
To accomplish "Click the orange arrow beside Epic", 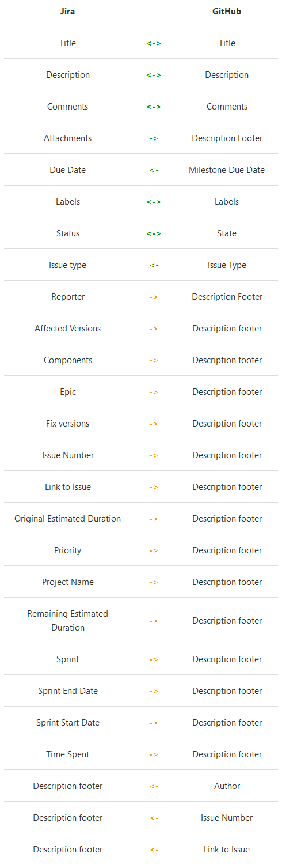I will coord(153,392).
